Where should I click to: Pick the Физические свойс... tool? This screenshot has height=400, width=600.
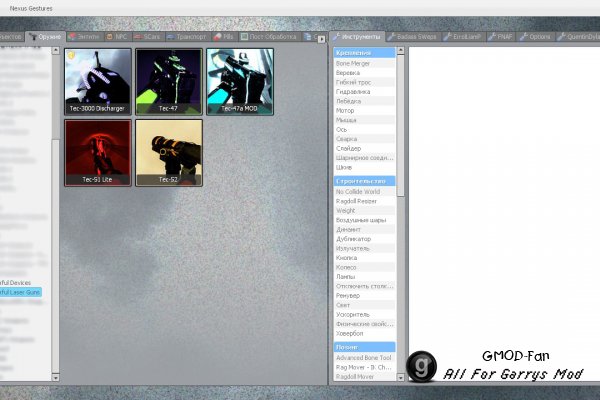pos(364,324)
